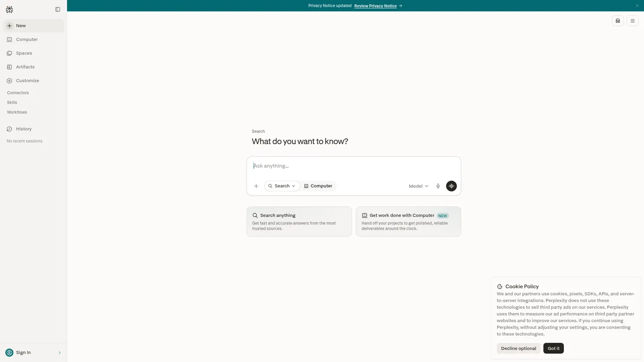644x362 pixels.
Task: Expand the Sign In chevron arrow
Action: [60, 353]
